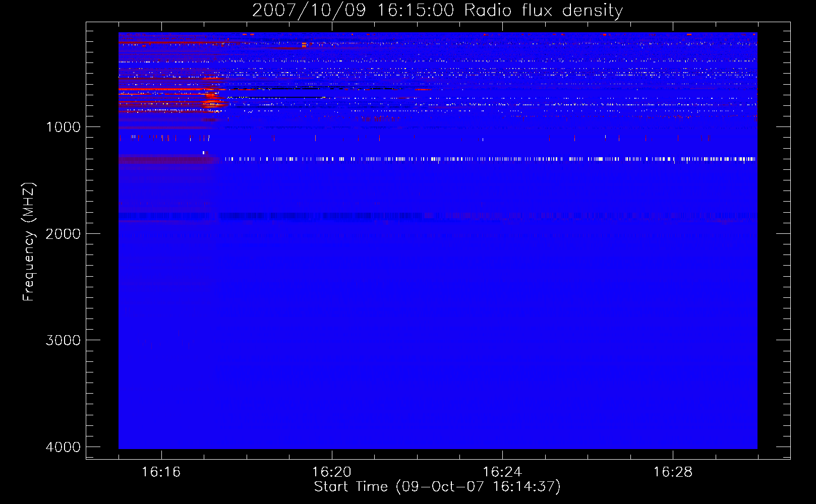Click the 16:24 time tick label
The image size is (816, 504).
[x=502, y=472]
